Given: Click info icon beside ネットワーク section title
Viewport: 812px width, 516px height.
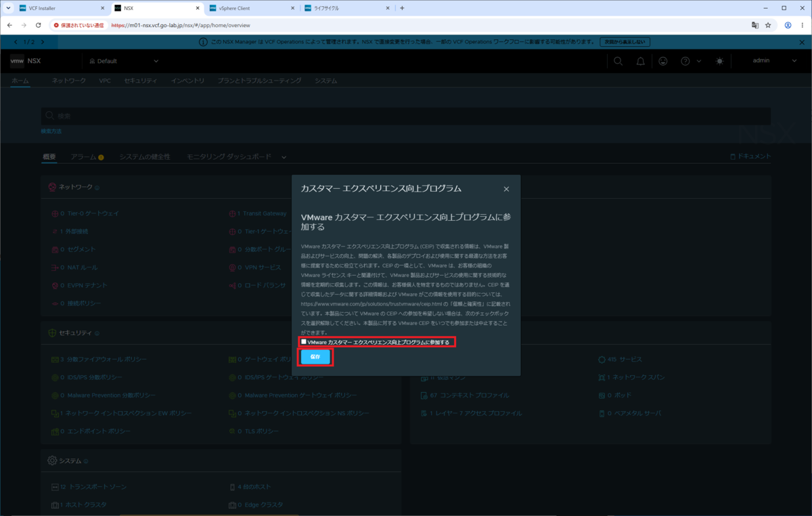Looking at the screenshot, I should [x=97, y=187].
